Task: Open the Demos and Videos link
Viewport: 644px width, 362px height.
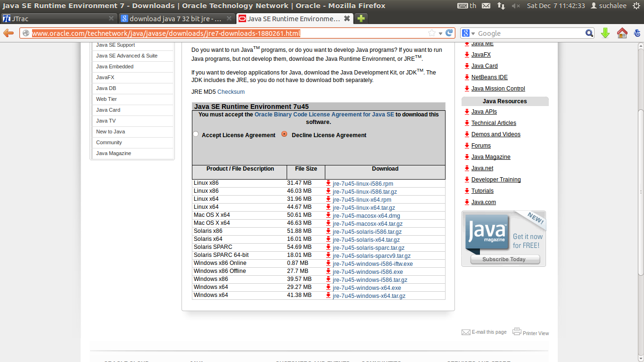Action: [x=496, y=134]
